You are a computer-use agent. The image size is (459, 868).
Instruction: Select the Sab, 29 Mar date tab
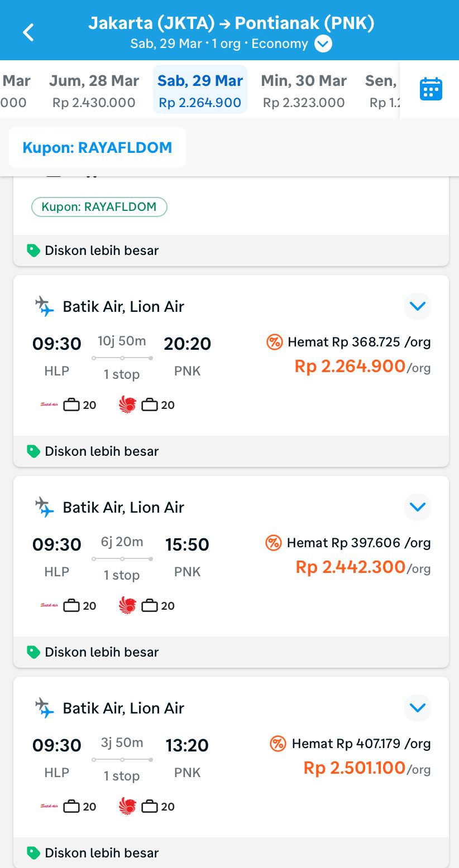(200, 90)
